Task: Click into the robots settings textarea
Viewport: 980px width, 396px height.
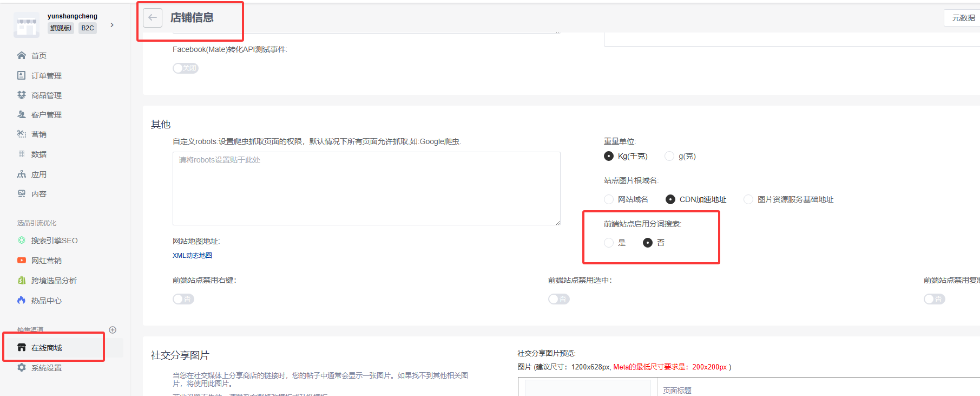Action: pos(366,189)
